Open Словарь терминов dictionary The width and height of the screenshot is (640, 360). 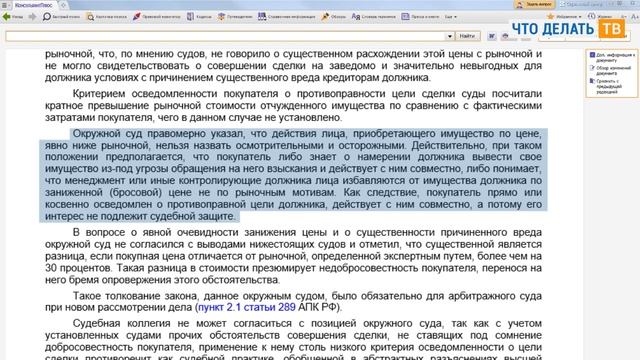[373, 17]
